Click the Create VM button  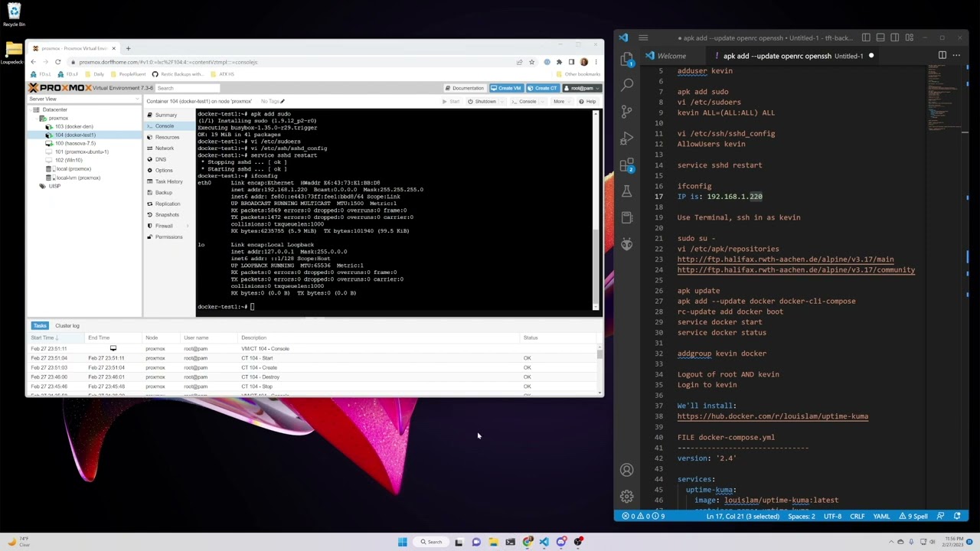506,88
